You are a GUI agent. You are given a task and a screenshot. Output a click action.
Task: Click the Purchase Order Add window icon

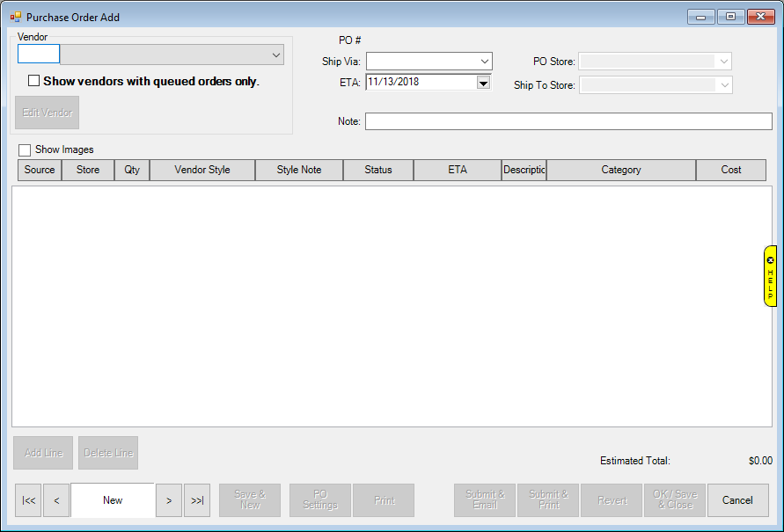[x=15, y=17]
